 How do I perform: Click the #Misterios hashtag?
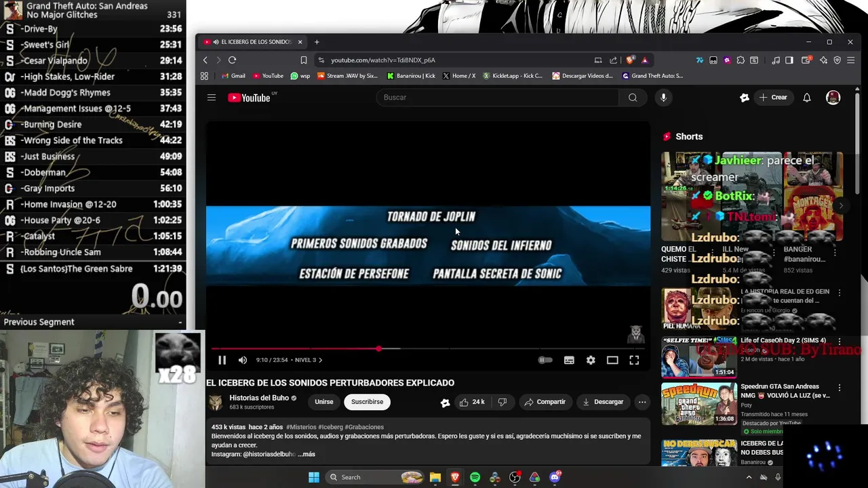pyautogui.click(x=301, y=427)
